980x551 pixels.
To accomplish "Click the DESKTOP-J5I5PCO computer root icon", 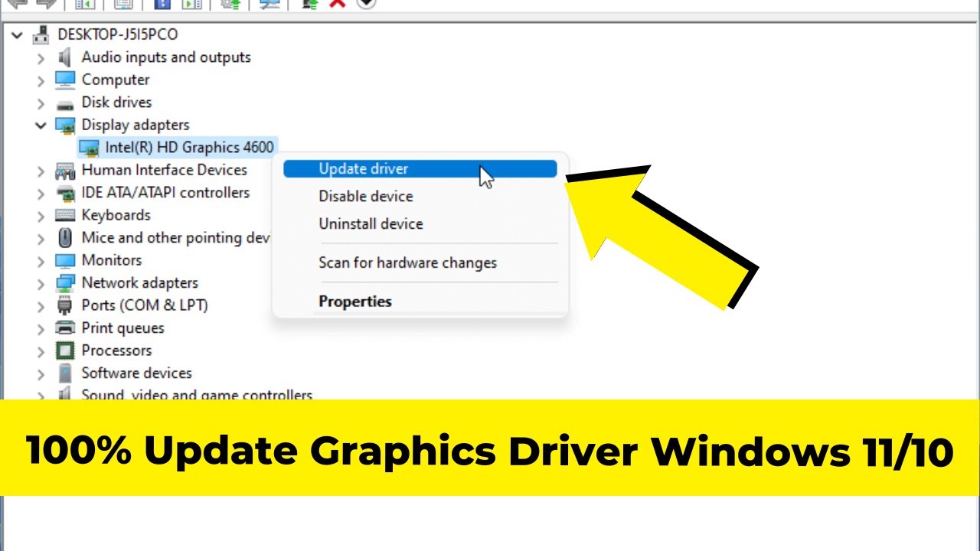I will 42,34.
